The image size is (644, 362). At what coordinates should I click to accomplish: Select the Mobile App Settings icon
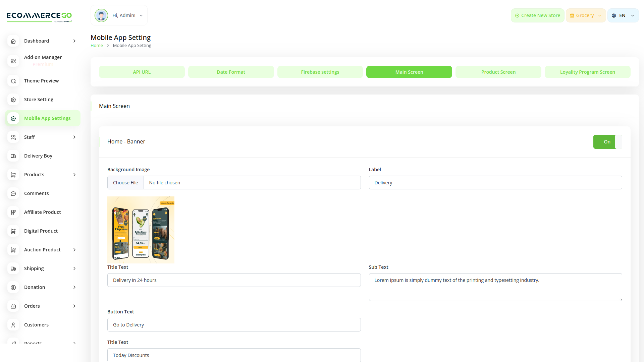coord(13,118)
